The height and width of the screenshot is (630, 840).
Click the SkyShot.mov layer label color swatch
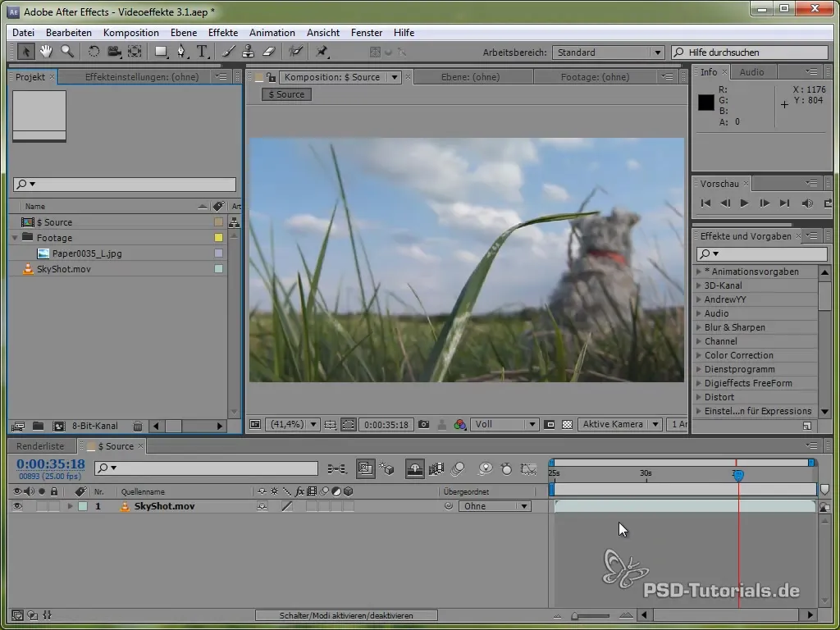tap(83, 506)
